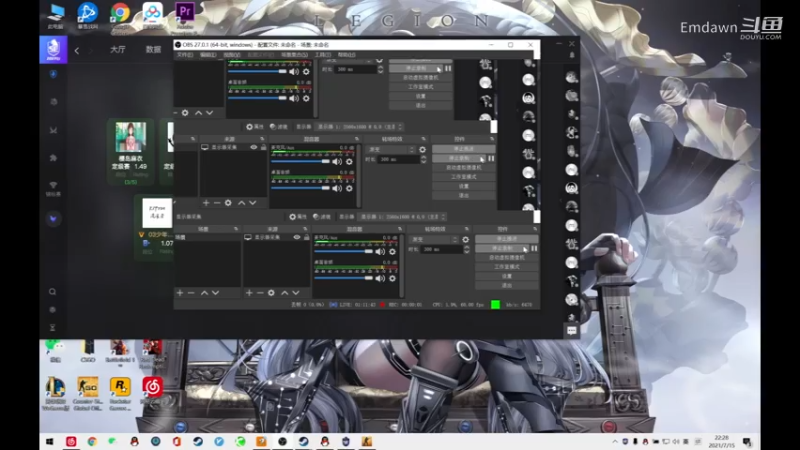Click main transition duration 300 ms field
The height and width of the screenshot is (450, 800).
[x=441, y=249]
